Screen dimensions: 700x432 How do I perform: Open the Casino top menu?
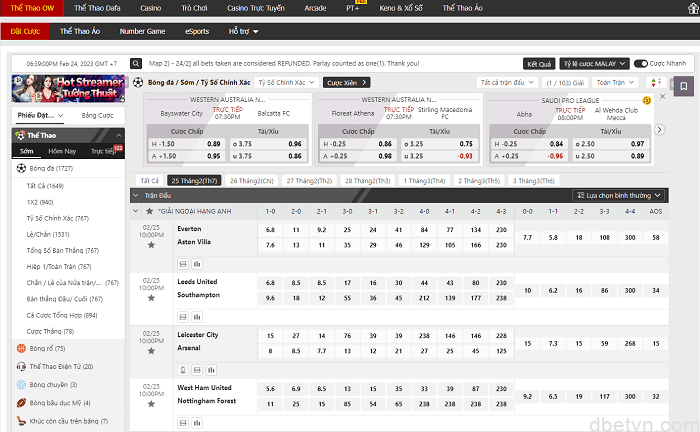(x=151, y=8)
